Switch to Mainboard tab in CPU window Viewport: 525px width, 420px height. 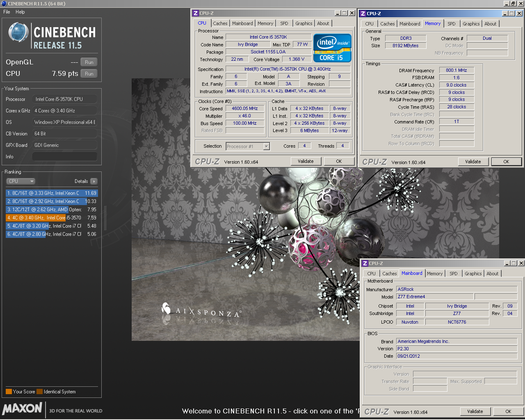tap(242, 23)
